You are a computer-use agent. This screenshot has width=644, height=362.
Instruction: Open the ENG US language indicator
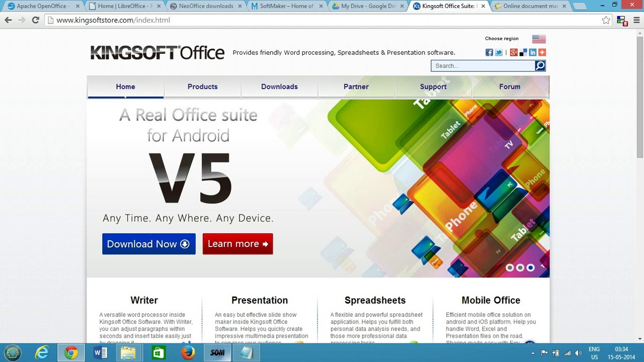tap(594, 353)
